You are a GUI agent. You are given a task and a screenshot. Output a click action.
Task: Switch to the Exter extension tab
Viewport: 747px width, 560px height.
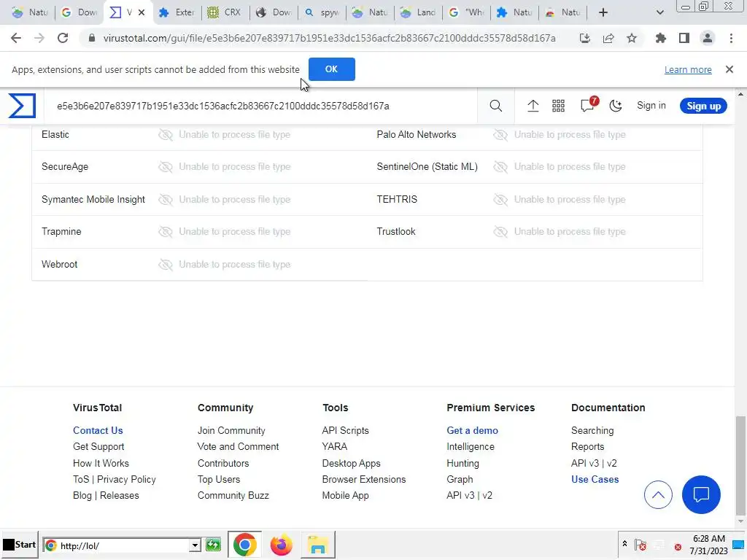pos(177,12)
